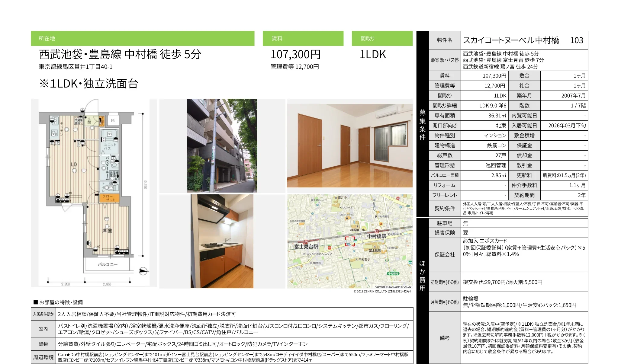Click the バルコニー label on floor plan
This screenshot has height=364, width=621.
point(108,264)
